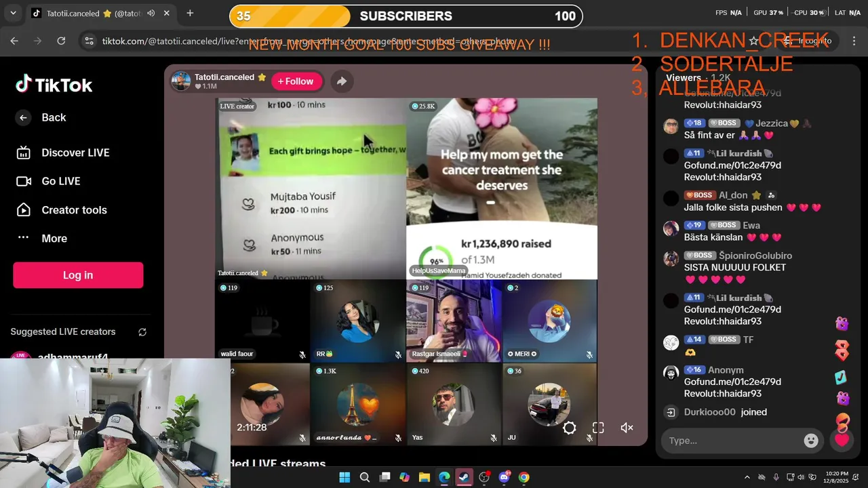The width and height of the screenshot is (868, 488).
Task: Open Creator tools
Action: 74,210
